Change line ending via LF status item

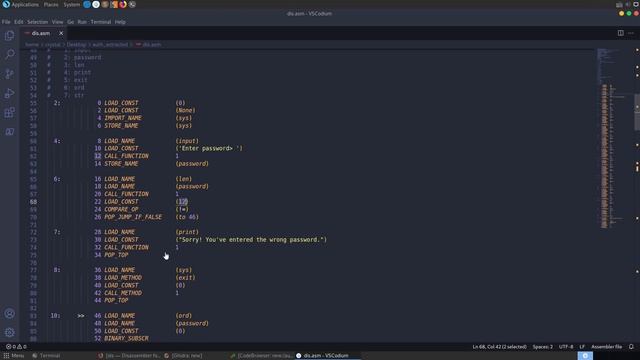[x=582, y=347]
